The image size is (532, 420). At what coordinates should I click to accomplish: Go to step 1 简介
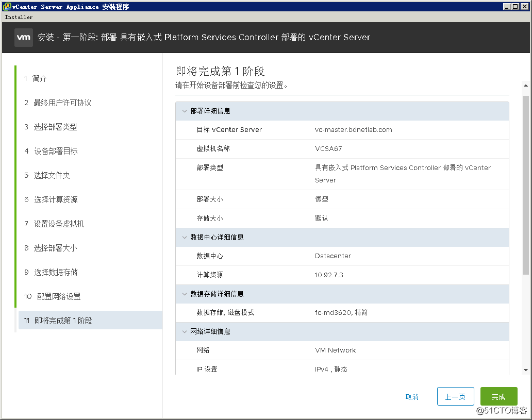point(35,78)
